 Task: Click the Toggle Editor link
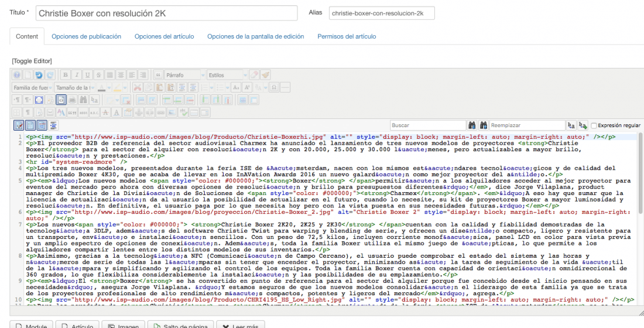point(32,61)
